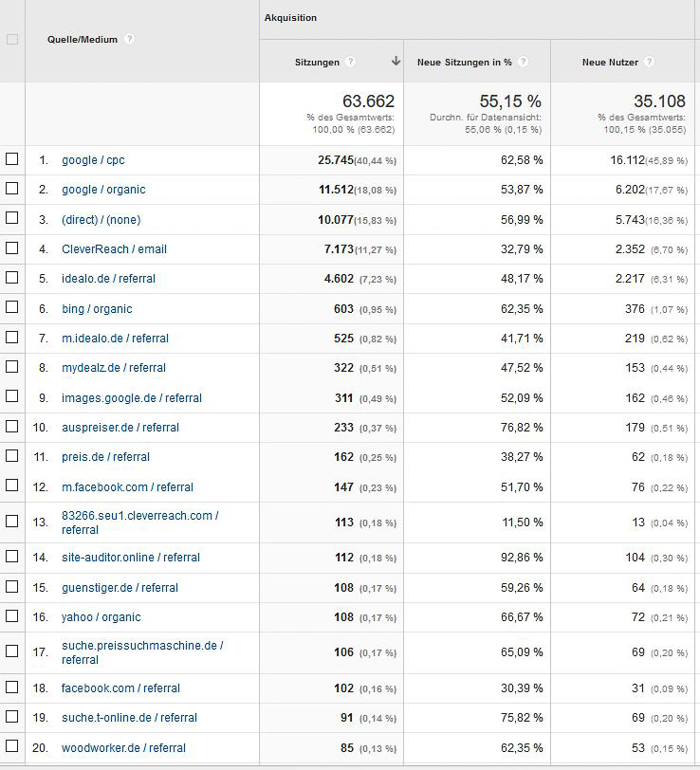Check the box for google / cpc row
The width and height of the screenshot is (700, 770).
pos(12,159)
